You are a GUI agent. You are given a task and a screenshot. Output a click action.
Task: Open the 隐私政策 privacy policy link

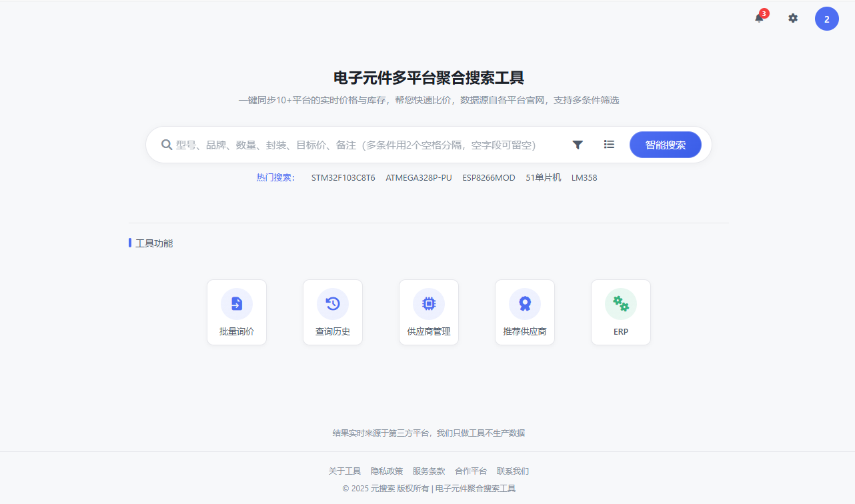[x=386, y=471]
